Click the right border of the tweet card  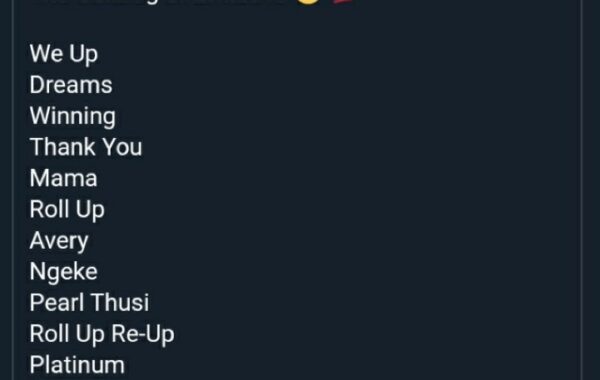tap(581, 190)
